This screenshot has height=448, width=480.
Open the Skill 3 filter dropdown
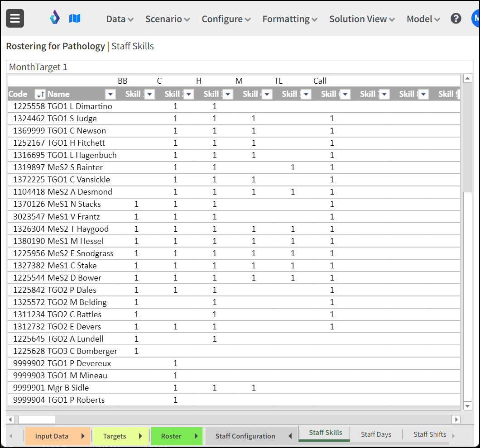pyautogui.click(x=228, y=94)
